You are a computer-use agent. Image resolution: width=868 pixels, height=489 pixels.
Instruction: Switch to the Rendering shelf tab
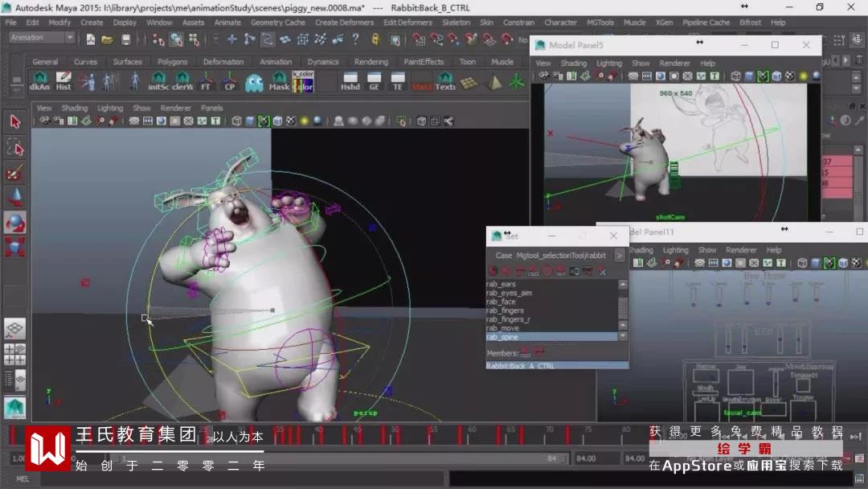371,62
